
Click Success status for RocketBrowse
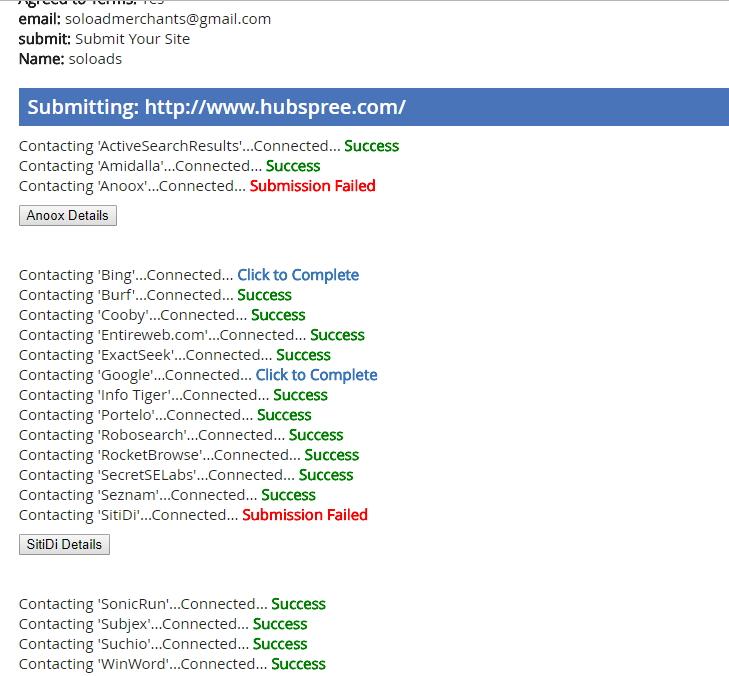tap(332, 455)
